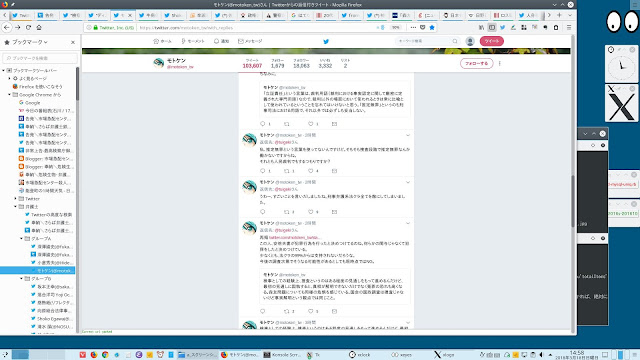Go back with the browser back arrow
The image size is (640, 360).
click(7, 27)
